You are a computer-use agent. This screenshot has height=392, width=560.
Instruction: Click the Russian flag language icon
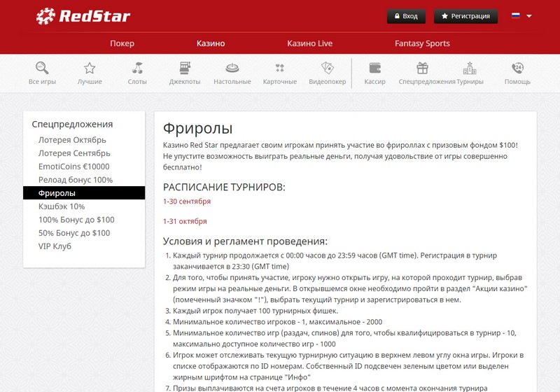point(515,15)
